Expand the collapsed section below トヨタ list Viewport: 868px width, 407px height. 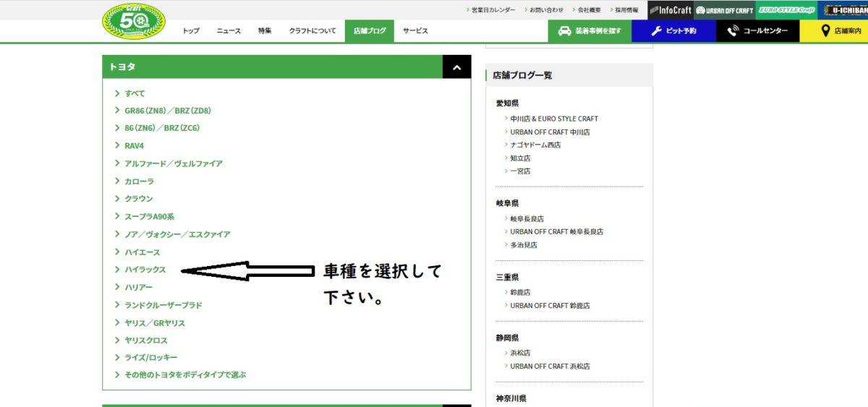pyautogui.click(x=456, y=406)
